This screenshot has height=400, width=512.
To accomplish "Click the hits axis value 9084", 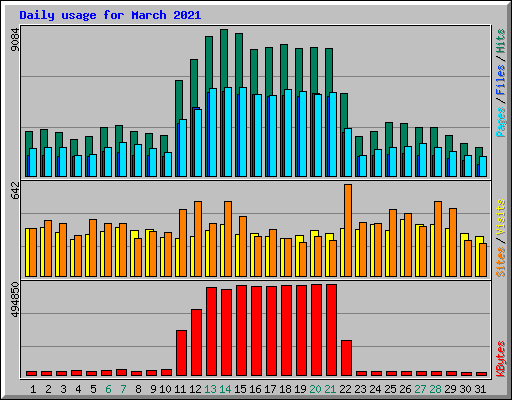I will pos(15,40).
